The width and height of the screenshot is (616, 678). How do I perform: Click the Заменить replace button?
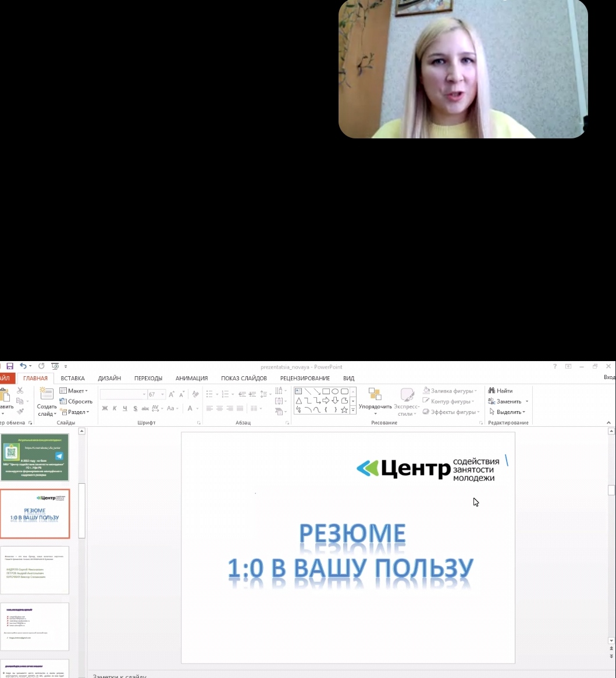coord(509,401)
